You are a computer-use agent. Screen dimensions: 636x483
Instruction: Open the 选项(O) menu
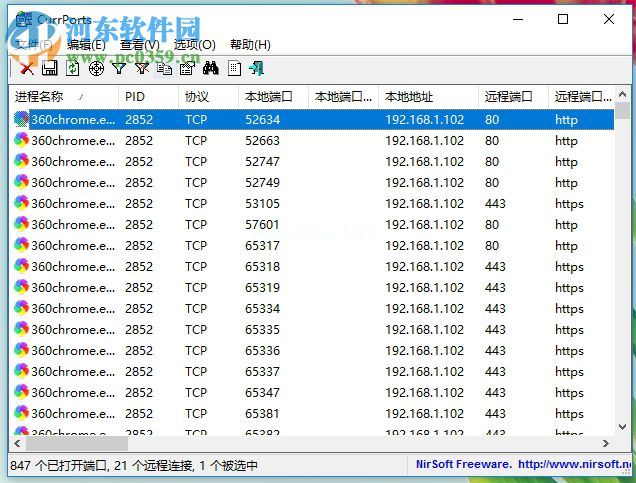(194, 45)
